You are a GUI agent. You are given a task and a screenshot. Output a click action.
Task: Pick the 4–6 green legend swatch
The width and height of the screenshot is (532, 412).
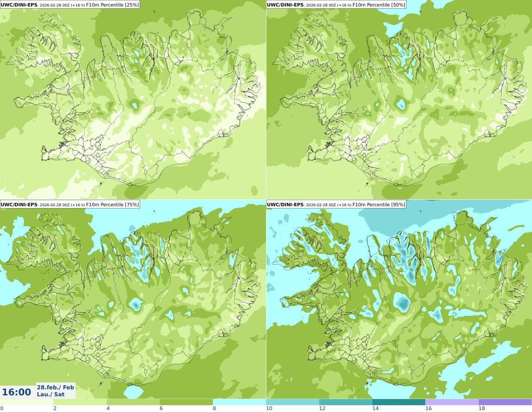coord(133,402)
